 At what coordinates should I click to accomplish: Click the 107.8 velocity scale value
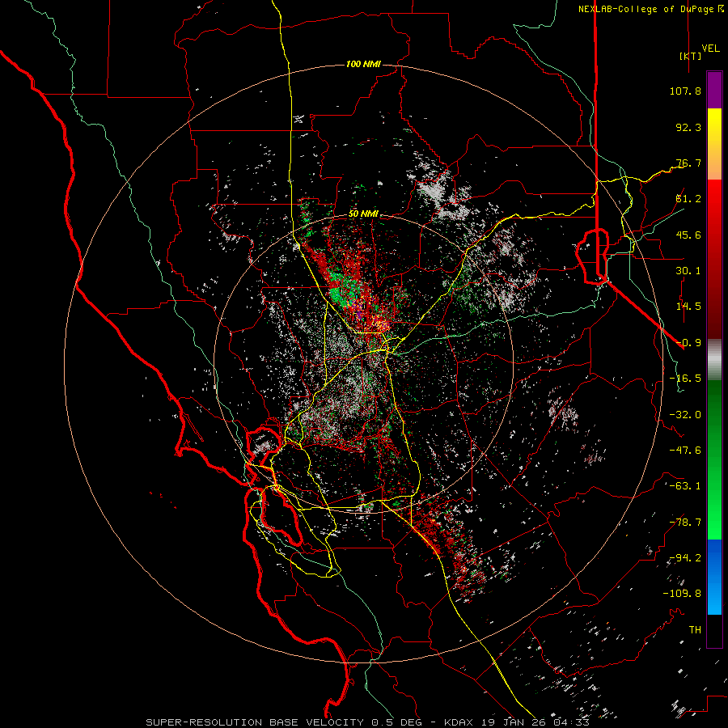tap(685, 91)
